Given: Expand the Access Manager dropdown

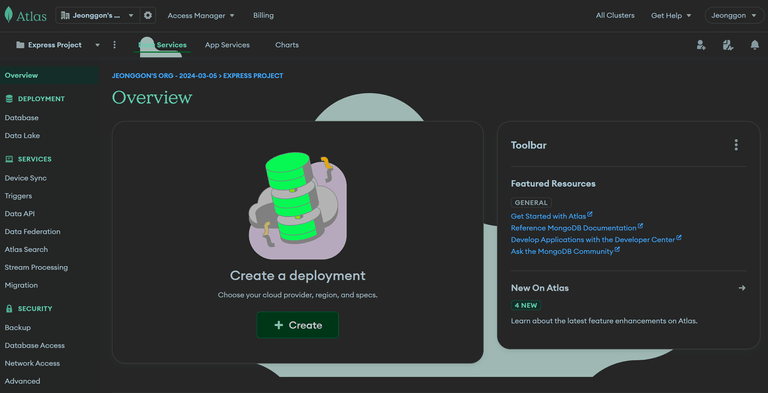Looking at the screenshot, I should click(201, 16).
